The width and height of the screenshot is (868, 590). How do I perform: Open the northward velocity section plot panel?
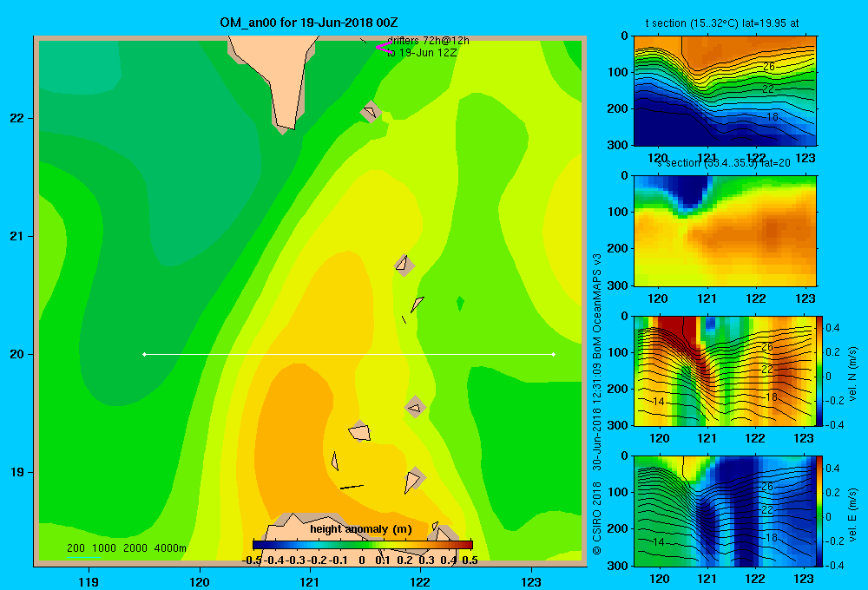point(725,370)
